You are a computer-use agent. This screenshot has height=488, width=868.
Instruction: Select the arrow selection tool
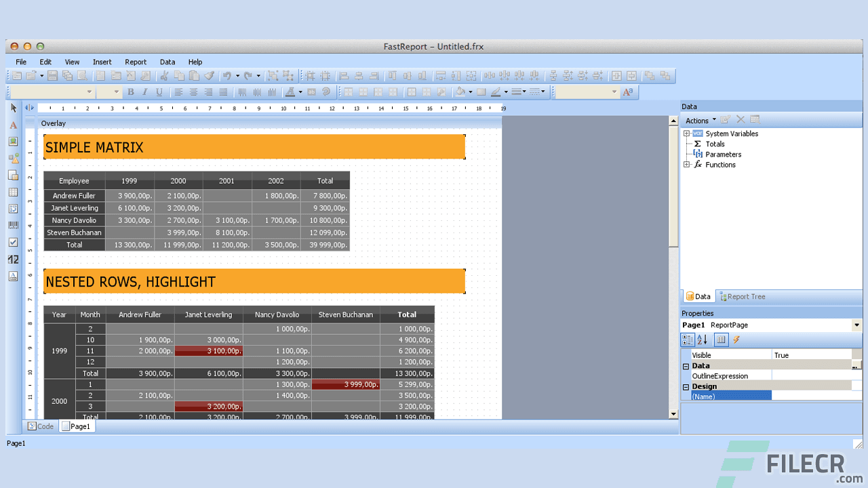tap(12, 107)
